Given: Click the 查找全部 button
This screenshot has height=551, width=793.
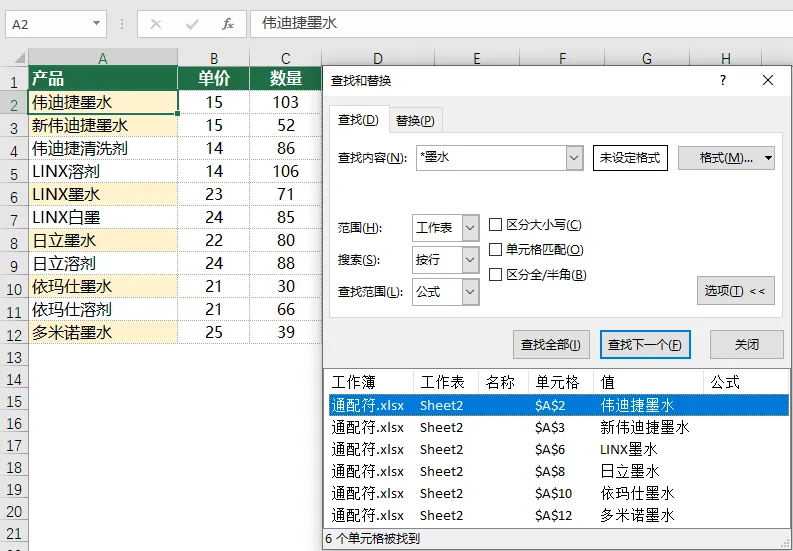Looking at the screenshot, I should [x=551, y=345].
